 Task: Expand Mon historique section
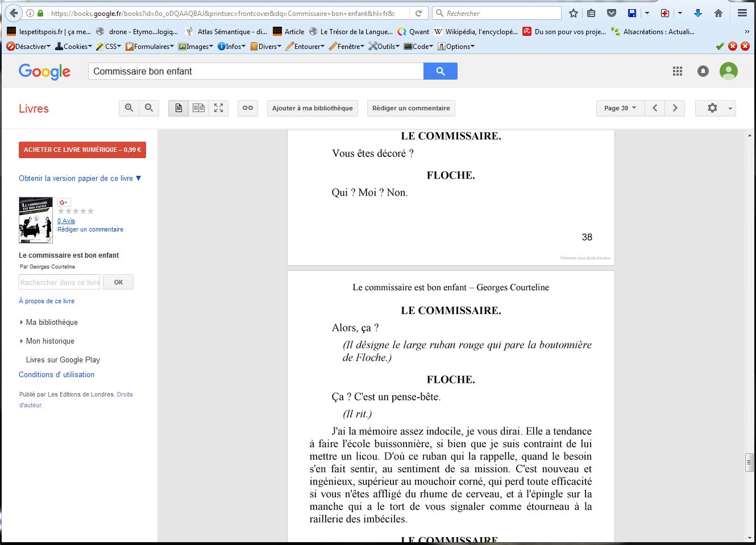tap(50, 341)
